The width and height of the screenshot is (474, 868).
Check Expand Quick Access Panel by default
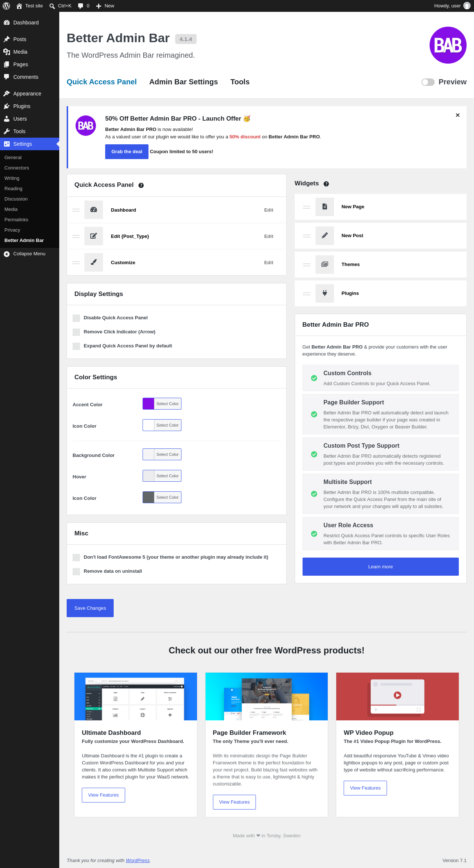(76, 346)
